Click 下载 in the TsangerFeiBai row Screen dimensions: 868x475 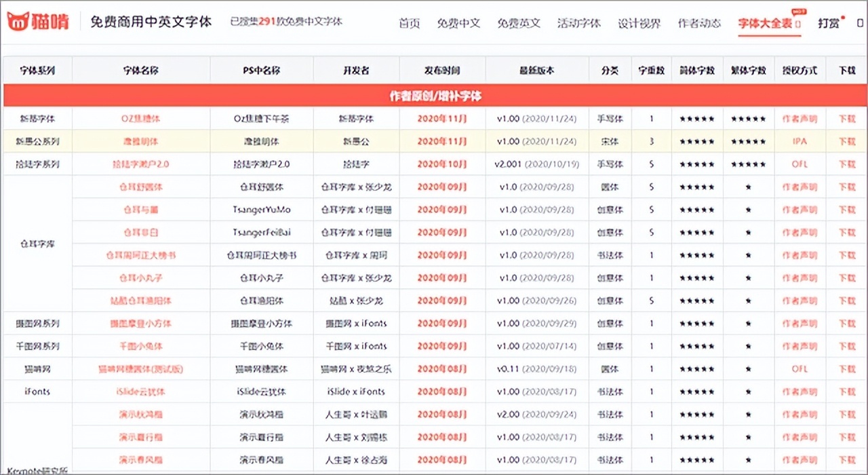(x=847, y=232)
